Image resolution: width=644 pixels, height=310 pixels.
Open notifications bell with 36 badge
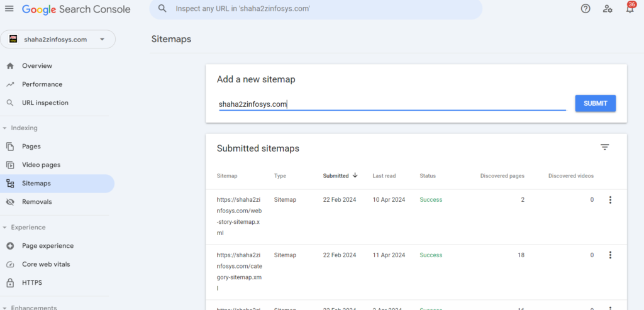point(630,8)
